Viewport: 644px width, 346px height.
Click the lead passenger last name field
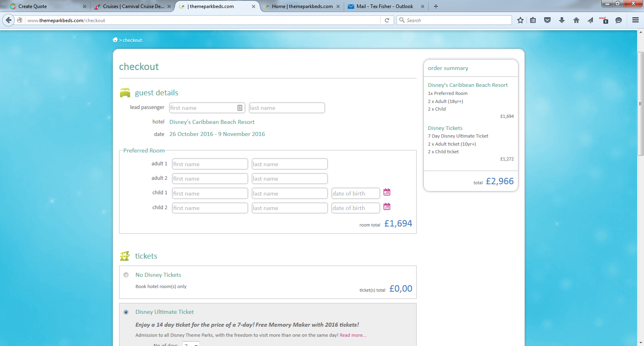coord(287,108)
